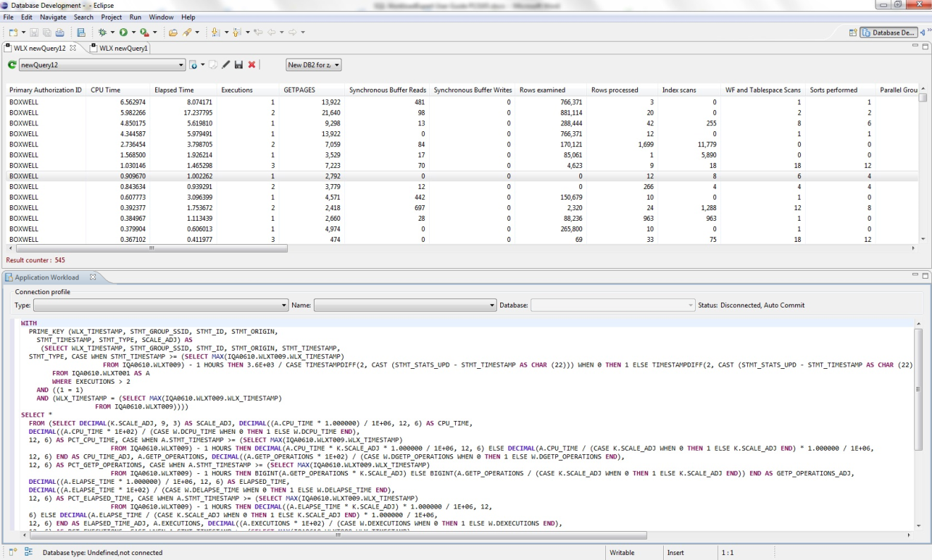The width and height of the screenshot is (932, 560).
Task: Click the green refresh query icon
Action: click(12, 65)
